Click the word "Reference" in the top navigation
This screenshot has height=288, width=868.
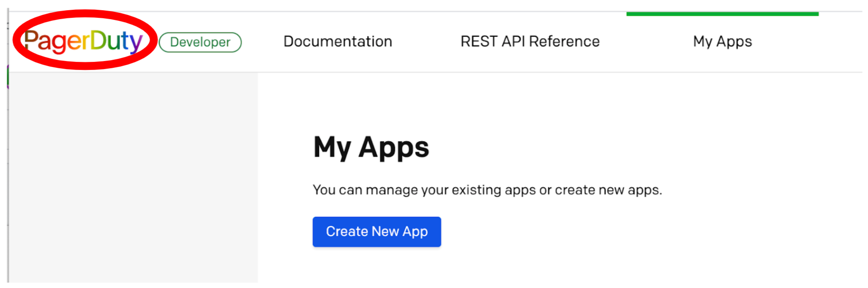tap(564, 42)
